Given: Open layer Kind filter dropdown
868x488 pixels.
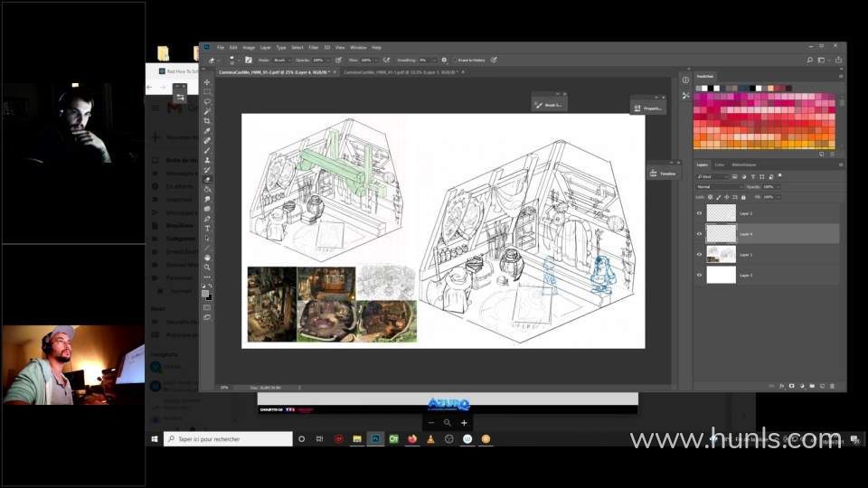Looking at the screenshot, I should pyautogui.click(x=712, y=176).
